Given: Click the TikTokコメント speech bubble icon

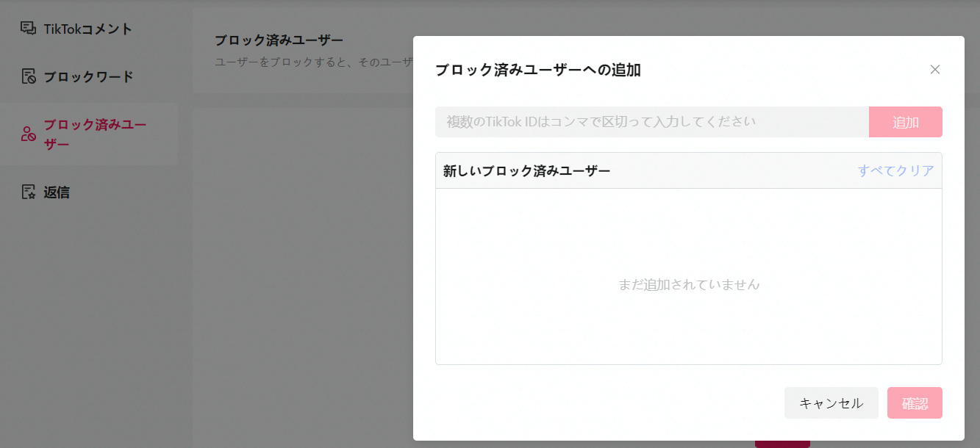Looking at the screenshot, I should click(x=28, y=29).
